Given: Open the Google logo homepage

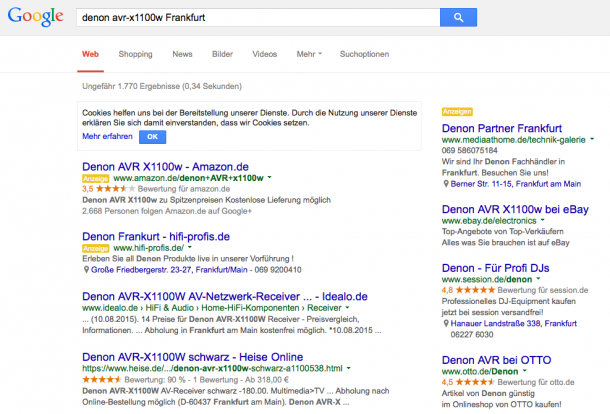Looking at the screenshot, I should 35,17.
